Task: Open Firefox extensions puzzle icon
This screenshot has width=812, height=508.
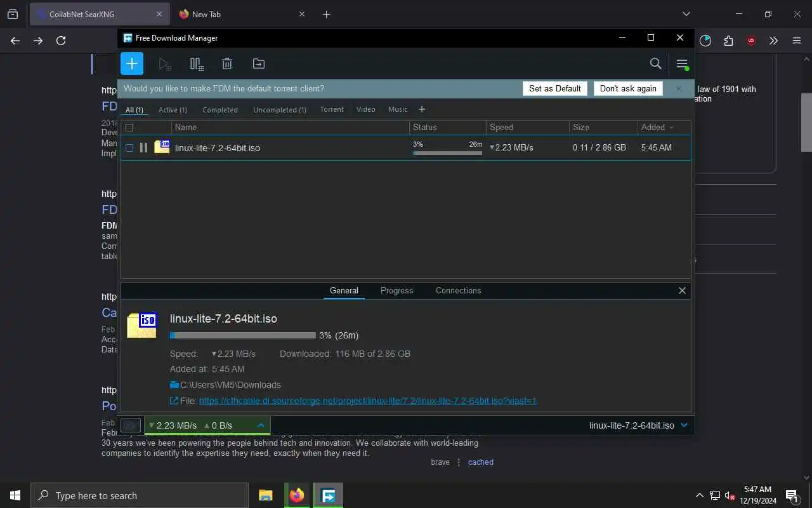Action: 728,41
